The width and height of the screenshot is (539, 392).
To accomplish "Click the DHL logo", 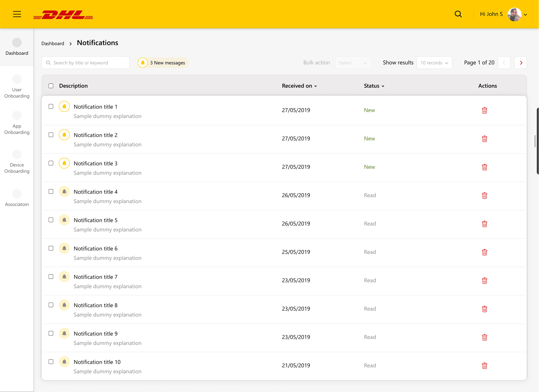I will (63, 15).
